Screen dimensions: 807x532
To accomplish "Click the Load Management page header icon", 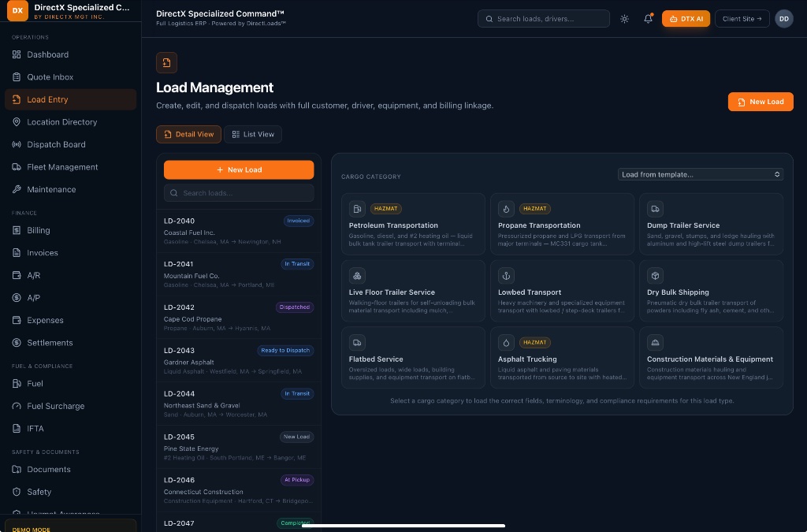I will tap(167, 63).
